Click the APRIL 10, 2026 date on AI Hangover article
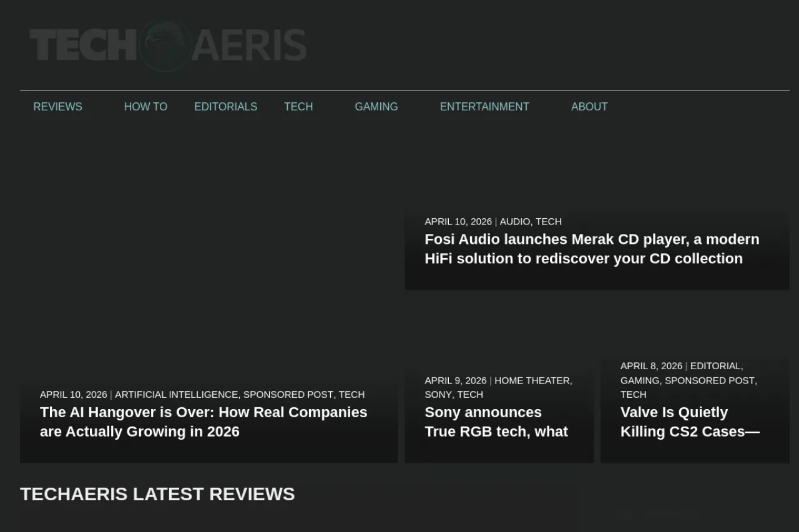 74,394
